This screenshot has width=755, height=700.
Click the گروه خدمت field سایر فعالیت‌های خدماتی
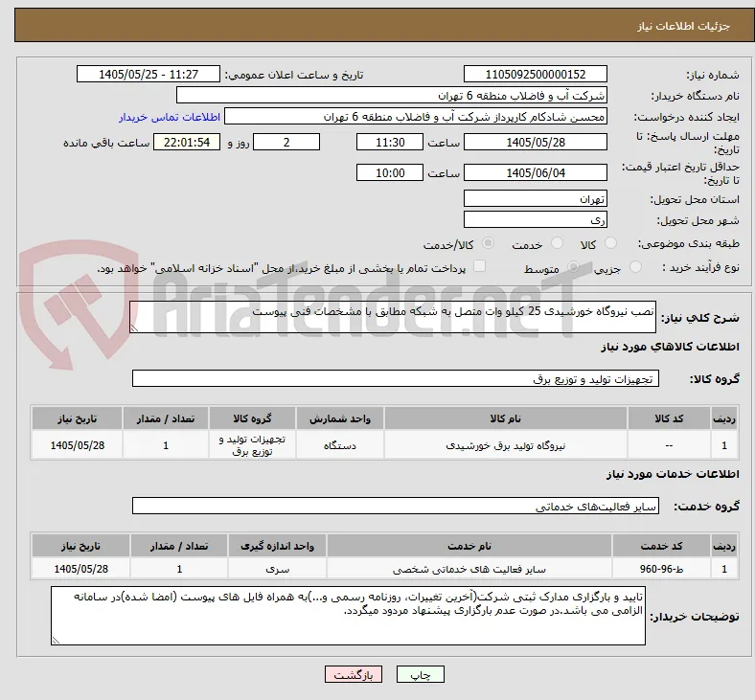396,507
